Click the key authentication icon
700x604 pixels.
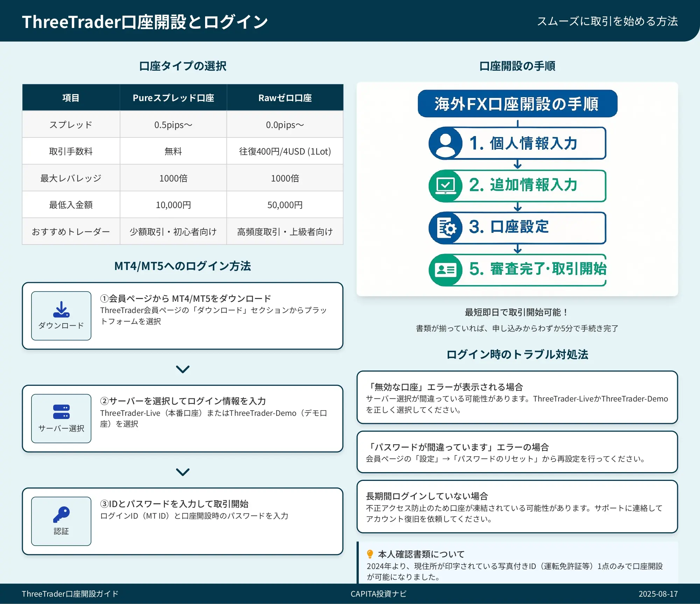(x=61, y=515)
